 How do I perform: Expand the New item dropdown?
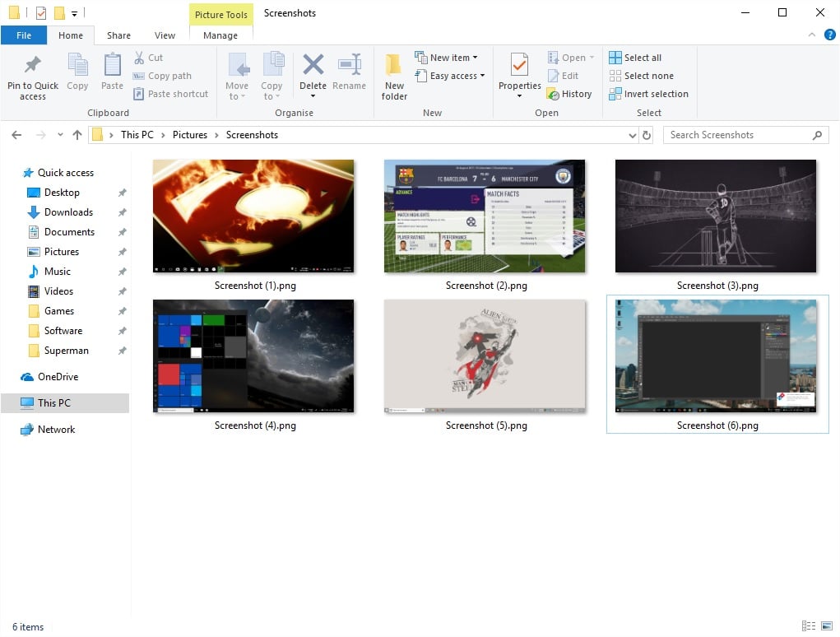point(476,58)
